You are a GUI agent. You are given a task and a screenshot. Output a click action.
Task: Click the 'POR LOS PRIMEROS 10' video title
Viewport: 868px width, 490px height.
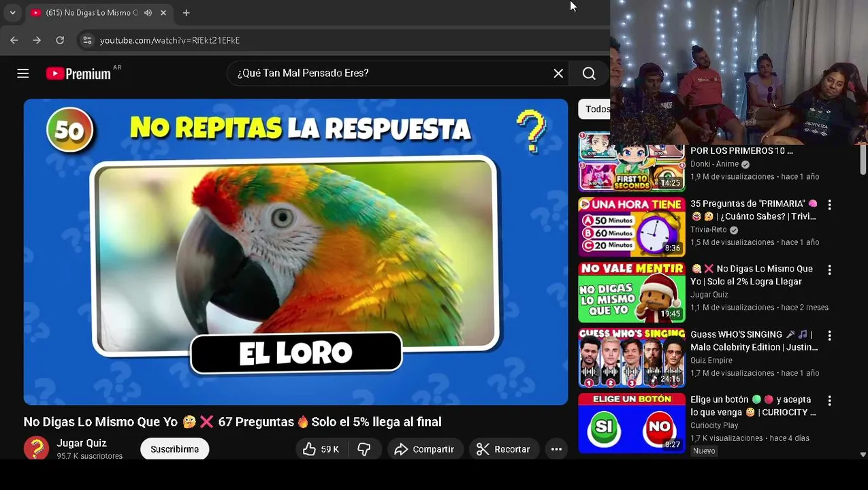pyautogui.click(x=741, y=151)
